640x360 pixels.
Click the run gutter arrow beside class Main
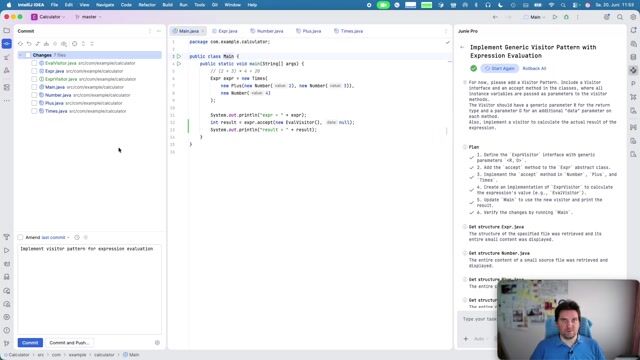pyautogui.click(x=179, y=56)
